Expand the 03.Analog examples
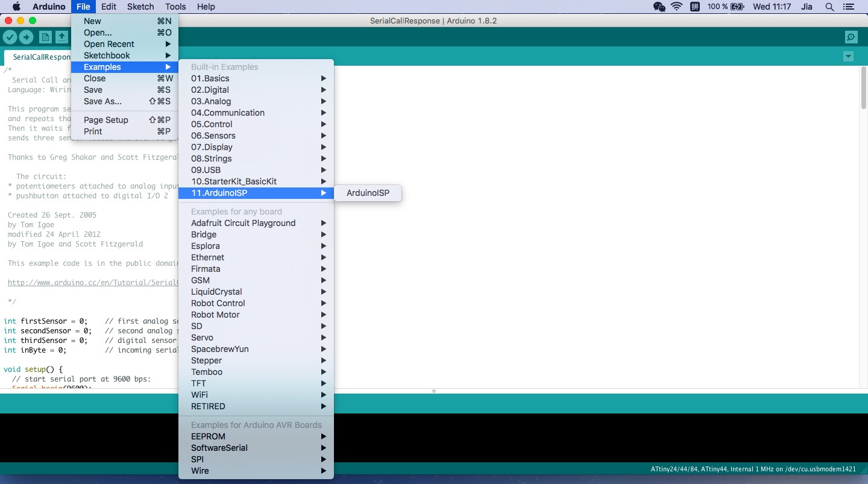This screenshot has width=868, height=484. [256, 101]
